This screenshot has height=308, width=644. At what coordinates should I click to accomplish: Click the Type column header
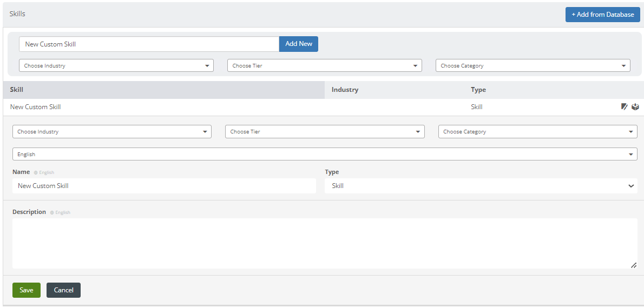click(478, 90)
